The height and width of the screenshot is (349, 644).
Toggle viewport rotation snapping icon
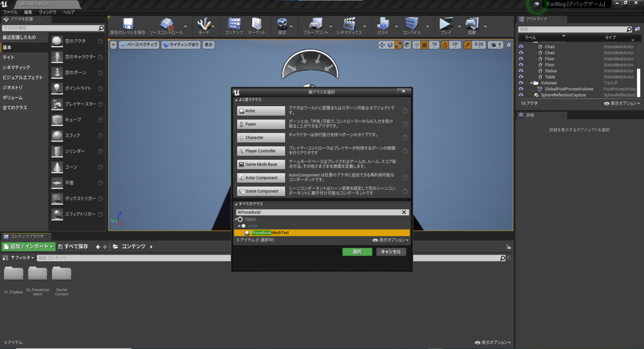tap(445, 45)
